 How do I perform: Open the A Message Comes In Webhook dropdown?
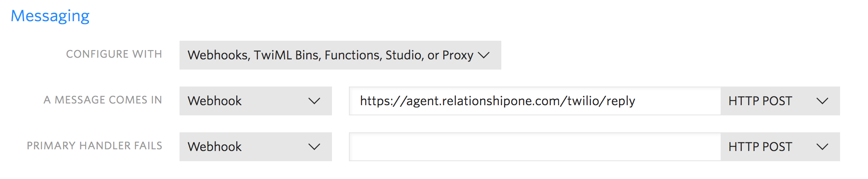point(255,101)
